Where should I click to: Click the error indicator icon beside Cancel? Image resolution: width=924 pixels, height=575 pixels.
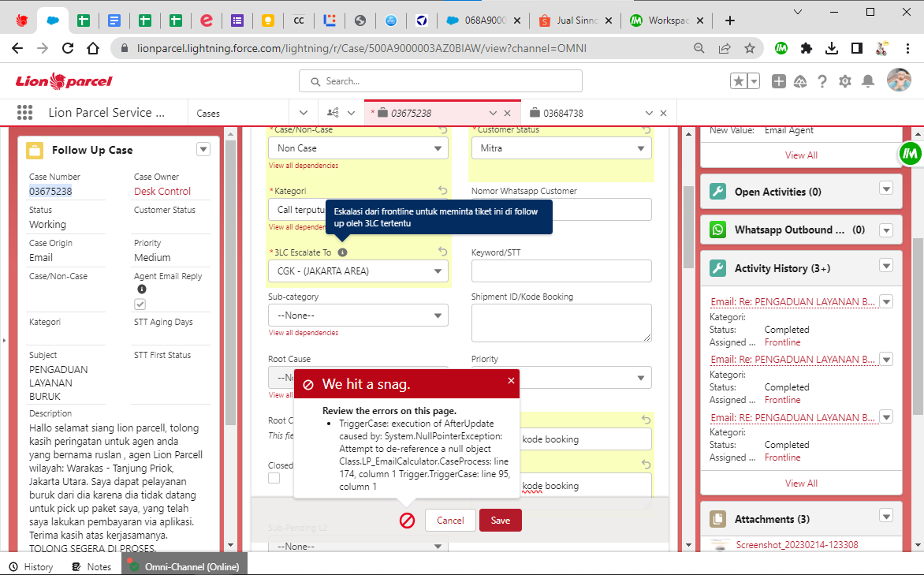click(407, 520)
